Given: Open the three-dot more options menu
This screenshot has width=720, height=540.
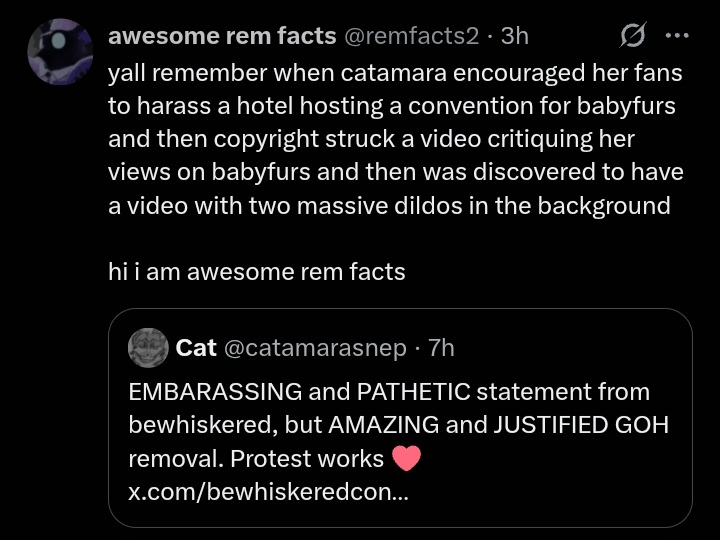Looking at the screenshot, I should tap(677, 37).
